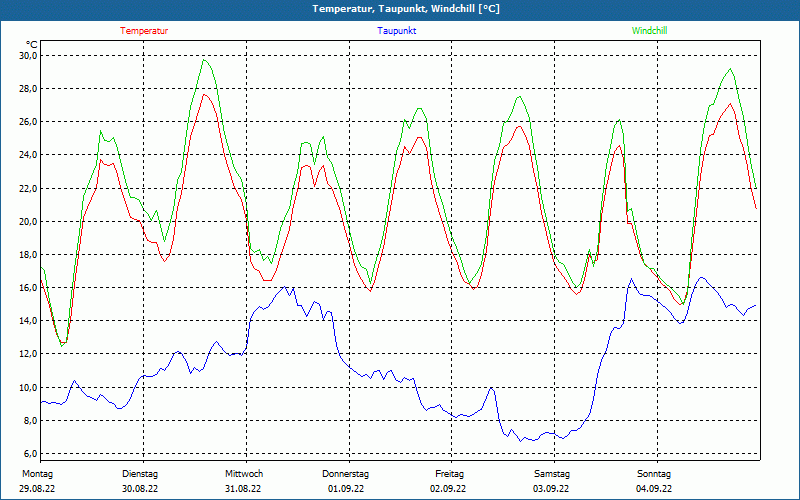Click the 10,0 y-axis value
This screenshot has width=800, height=500.
(28, 387)
